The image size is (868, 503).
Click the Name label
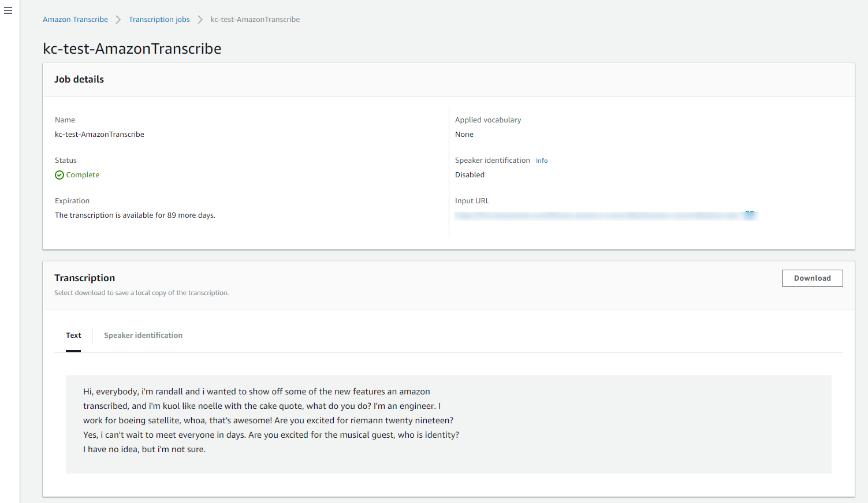pos(65,120)
